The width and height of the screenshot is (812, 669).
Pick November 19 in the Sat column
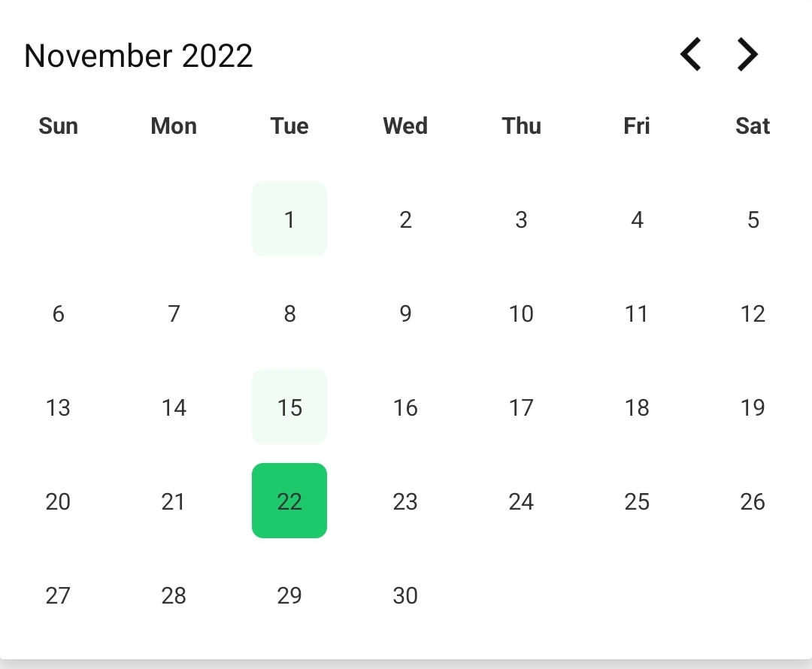[x=753, y=407]
